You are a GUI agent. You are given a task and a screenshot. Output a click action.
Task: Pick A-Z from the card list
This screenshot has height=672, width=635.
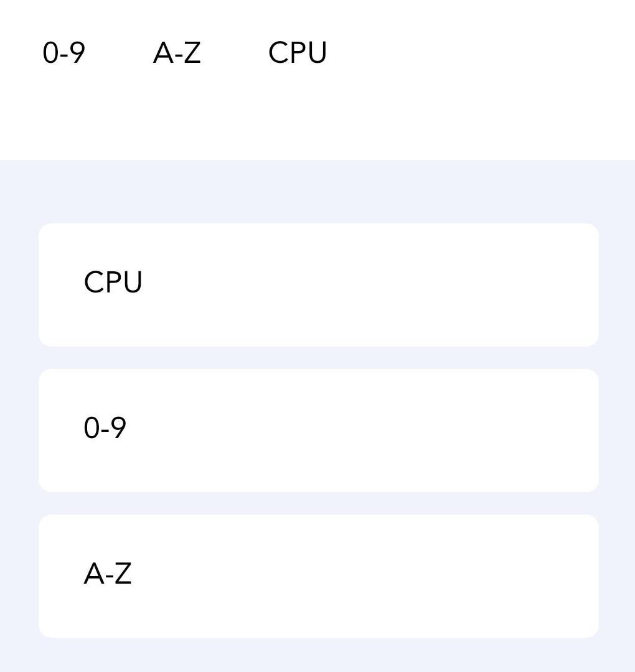[319, 576]
